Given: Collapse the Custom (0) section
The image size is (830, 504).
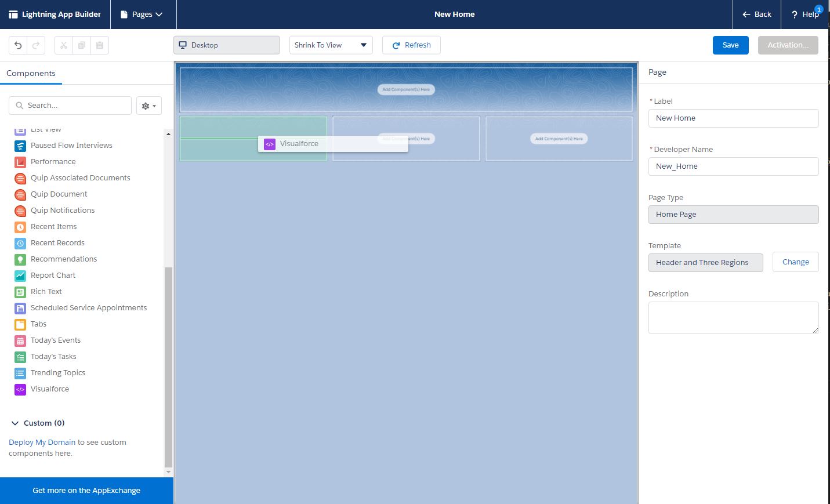Looking at the screenshot, I should click(x=15, y=423).
